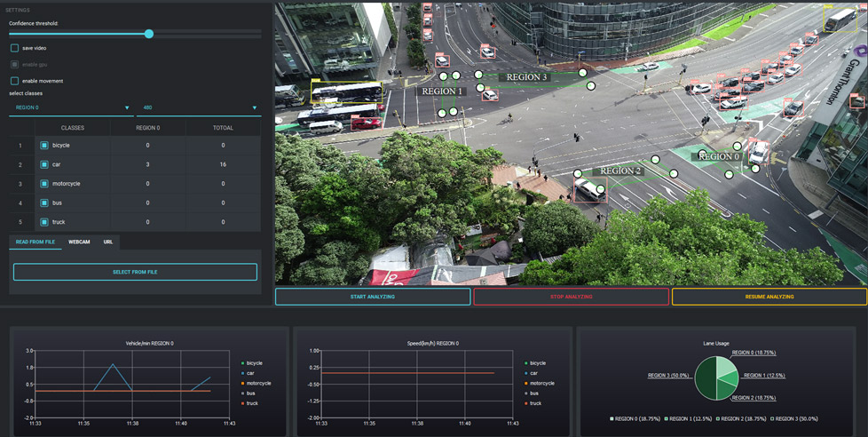This screenshot has height=437, width=868.
Task: Toggle car legend in Vehicle/min chart
Action: pos(248,373)
